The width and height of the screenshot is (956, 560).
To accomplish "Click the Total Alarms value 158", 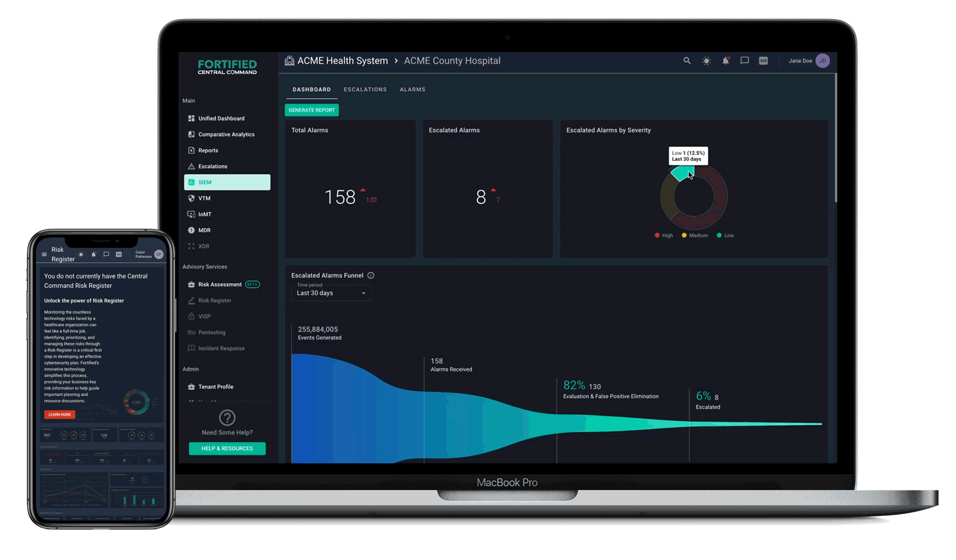I will tap(340, 197).
